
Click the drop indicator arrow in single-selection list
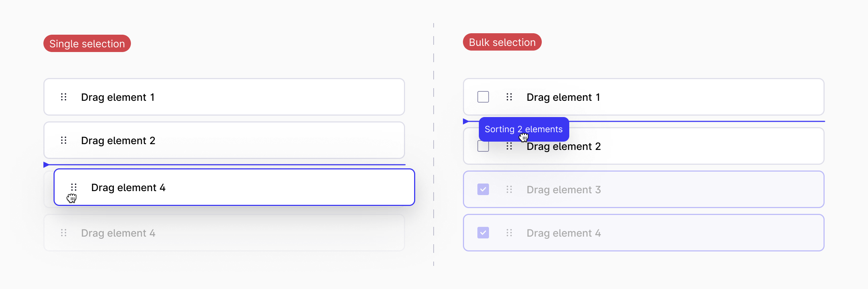click(46, 165)
